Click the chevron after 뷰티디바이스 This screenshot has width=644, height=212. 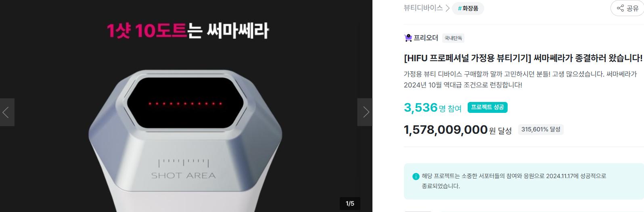pos(447,8)
